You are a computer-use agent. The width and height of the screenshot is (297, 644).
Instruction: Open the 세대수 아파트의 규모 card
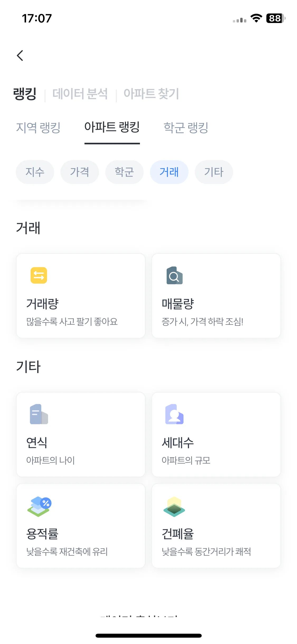(216, 435)
